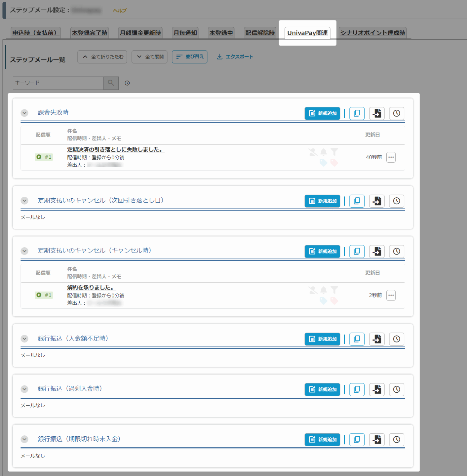Open history clock icon for 銀行振込（入金額不足時）
This screenshot has width=467, height=476.
[x=397, y=339]
